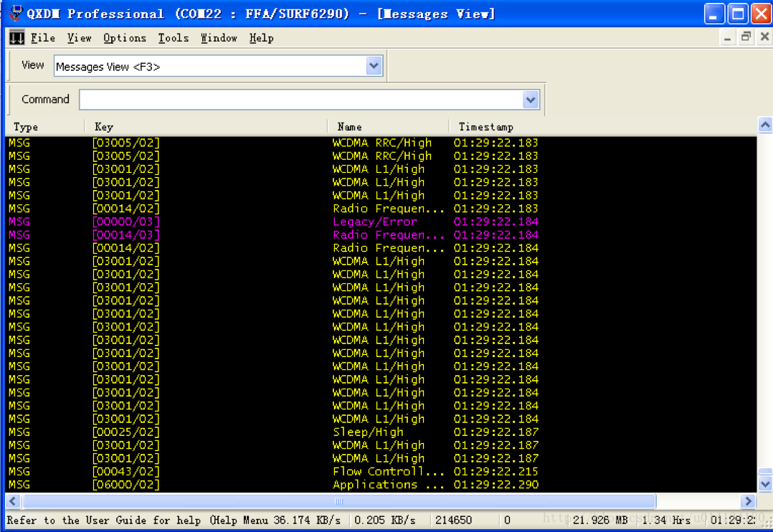773x532 pixels.
Task: Click the 21.926 MB status bar entry
Action: coord(600,520)
